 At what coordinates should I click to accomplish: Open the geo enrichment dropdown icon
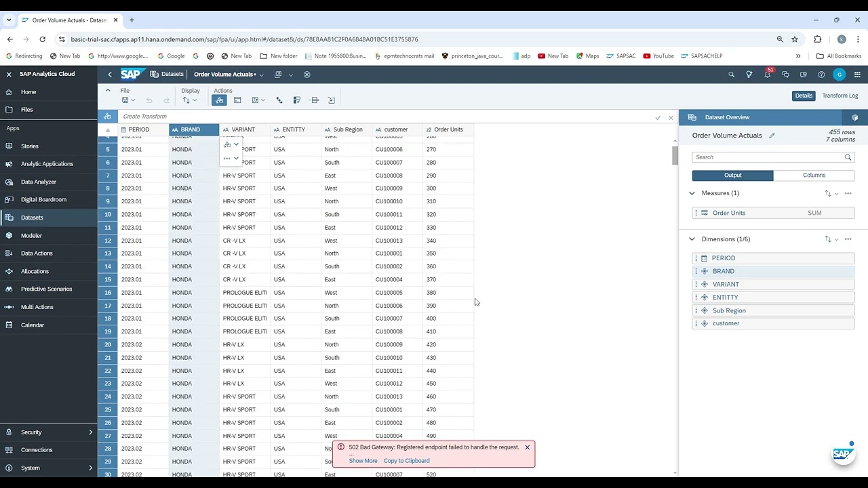258,100
